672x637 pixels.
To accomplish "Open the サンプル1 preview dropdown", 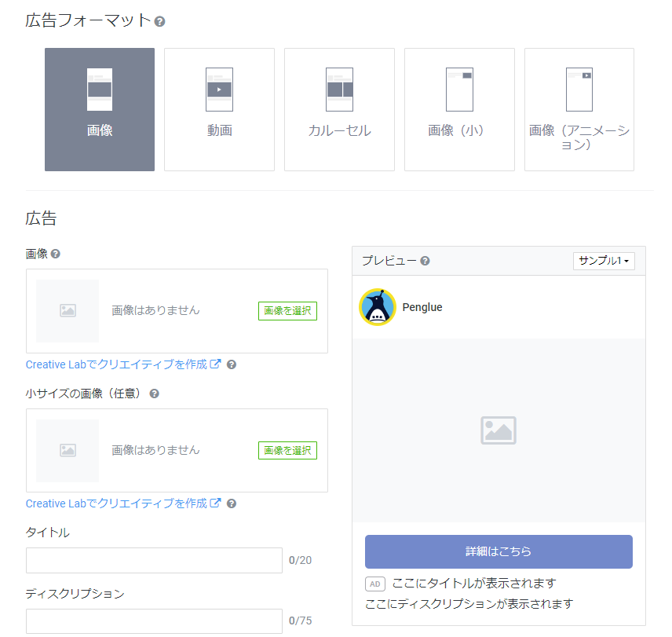I will [604, 261].
